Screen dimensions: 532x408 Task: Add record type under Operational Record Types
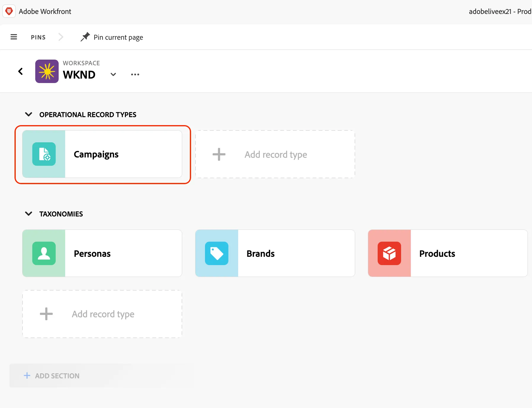coord(275,154)
